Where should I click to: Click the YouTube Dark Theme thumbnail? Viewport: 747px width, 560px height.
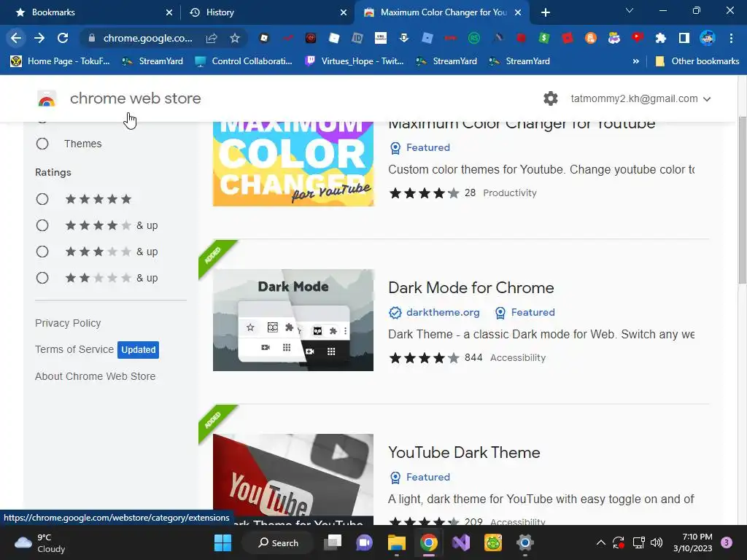293,479
